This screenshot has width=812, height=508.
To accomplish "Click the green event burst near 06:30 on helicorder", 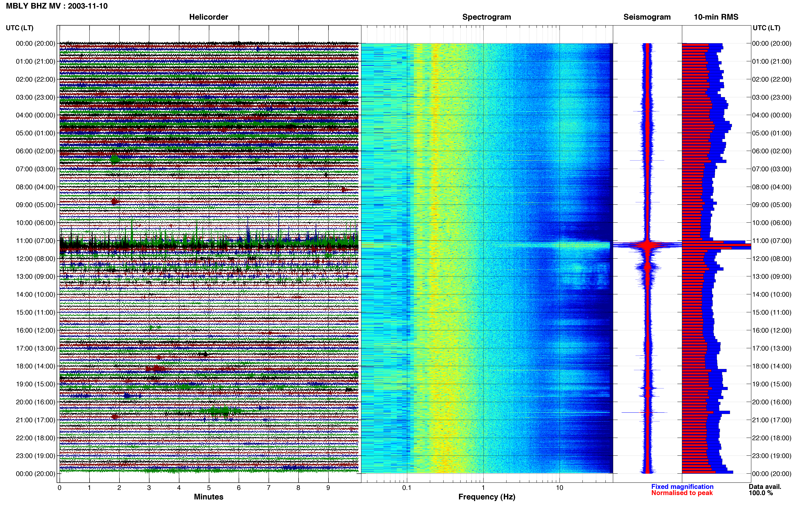I will (115, 159).
